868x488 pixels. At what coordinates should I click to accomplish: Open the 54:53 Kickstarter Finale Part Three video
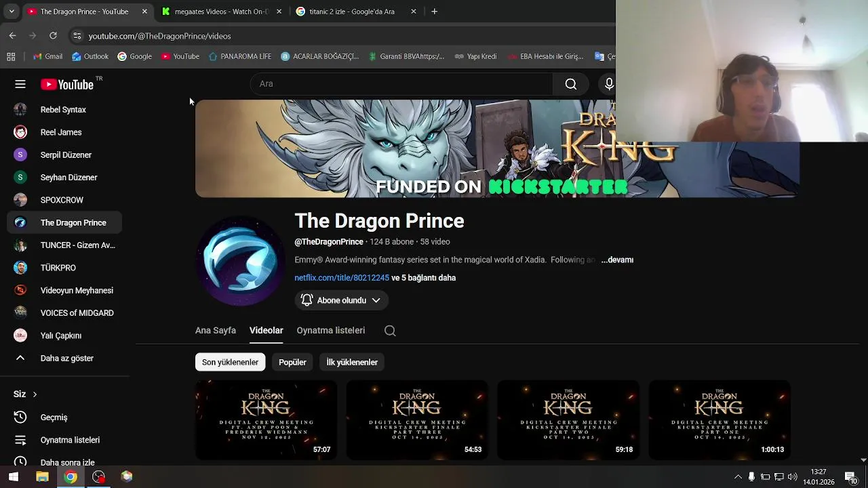click(417, 420)
